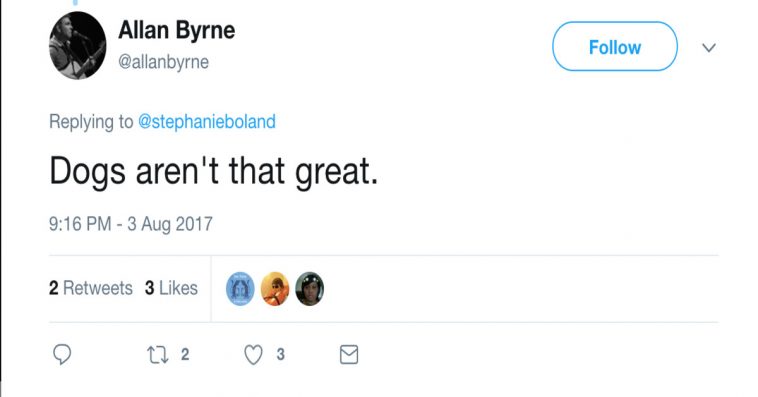Send via the envelope direct message icon
The width and height of the screenshot is (758, 397).
coord(349,354)
